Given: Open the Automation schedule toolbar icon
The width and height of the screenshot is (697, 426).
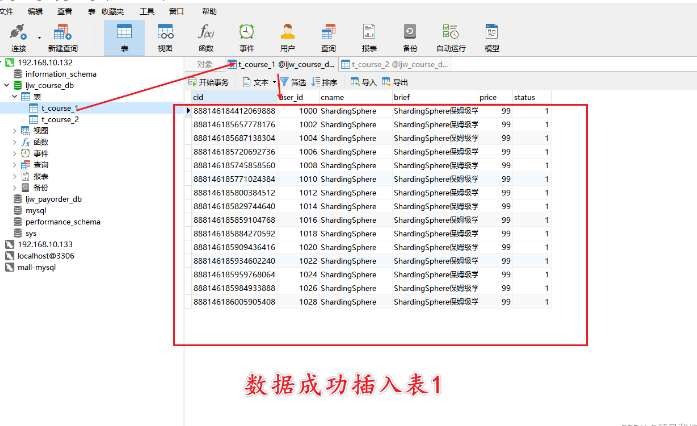Looking at the screenshot, I should [451, 38].
